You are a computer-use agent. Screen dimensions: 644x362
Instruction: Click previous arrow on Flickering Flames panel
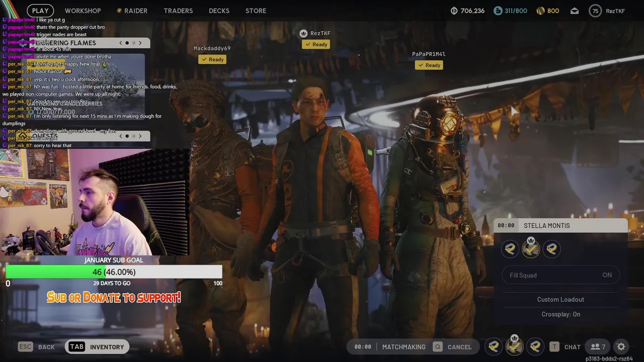tap(121, 43)
